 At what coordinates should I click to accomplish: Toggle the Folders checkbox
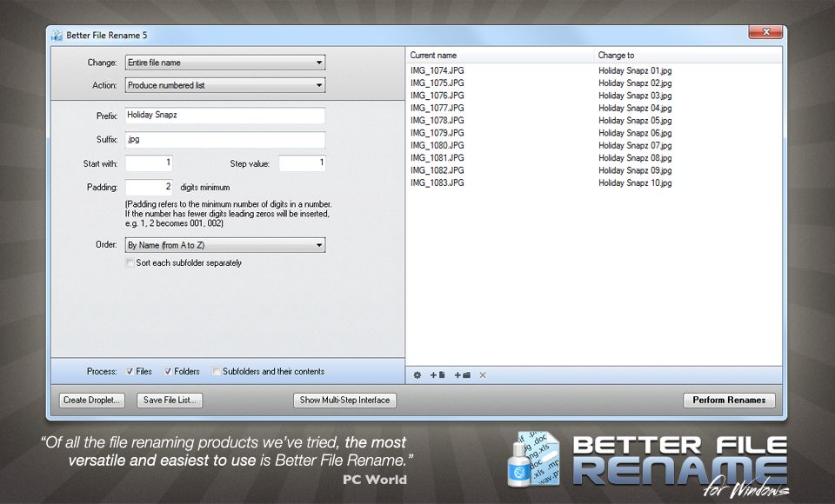point(168,371)
